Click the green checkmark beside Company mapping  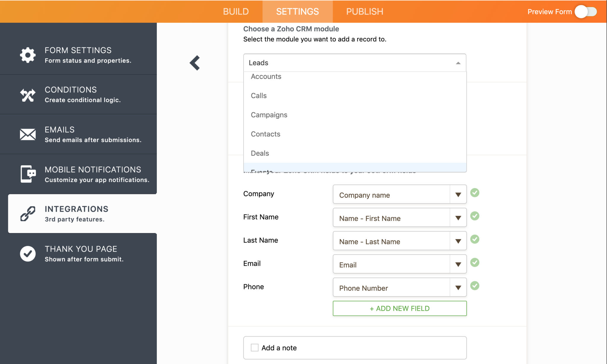[475, 193]
